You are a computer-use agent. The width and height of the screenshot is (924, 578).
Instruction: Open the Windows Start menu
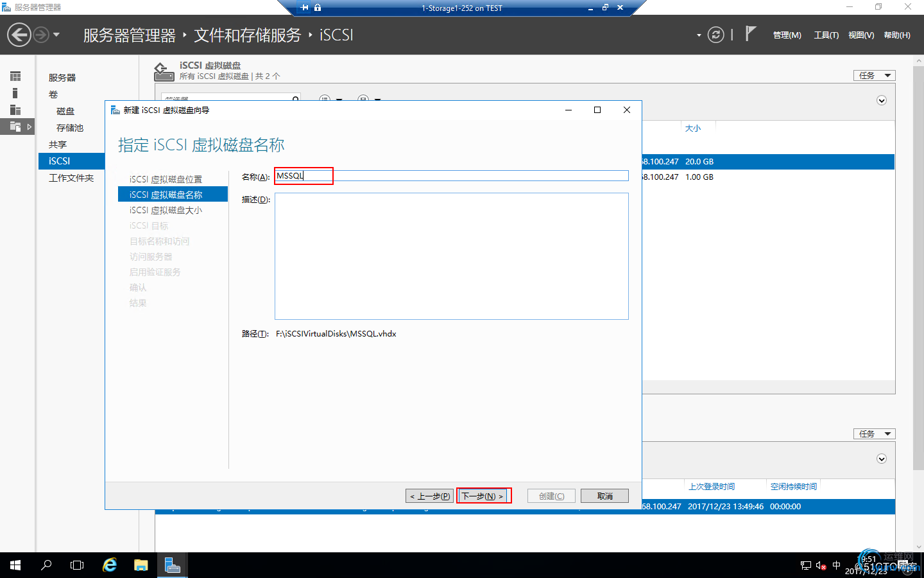(15, 565)
